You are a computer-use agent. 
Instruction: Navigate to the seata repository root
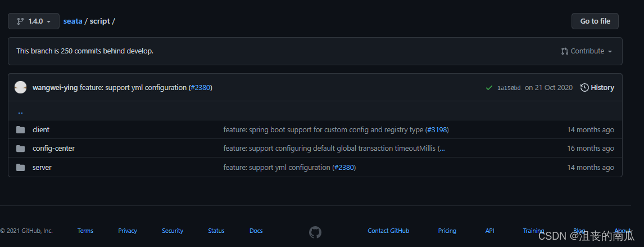(72, 21)
